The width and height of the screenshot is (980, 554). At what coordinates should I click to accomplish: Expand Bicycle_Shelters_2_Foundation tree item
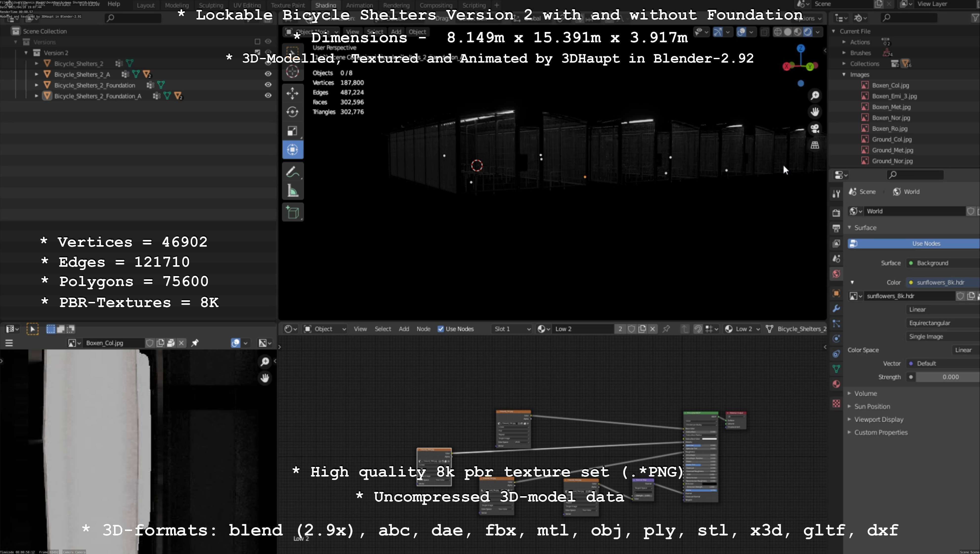[x=37, y=85]
